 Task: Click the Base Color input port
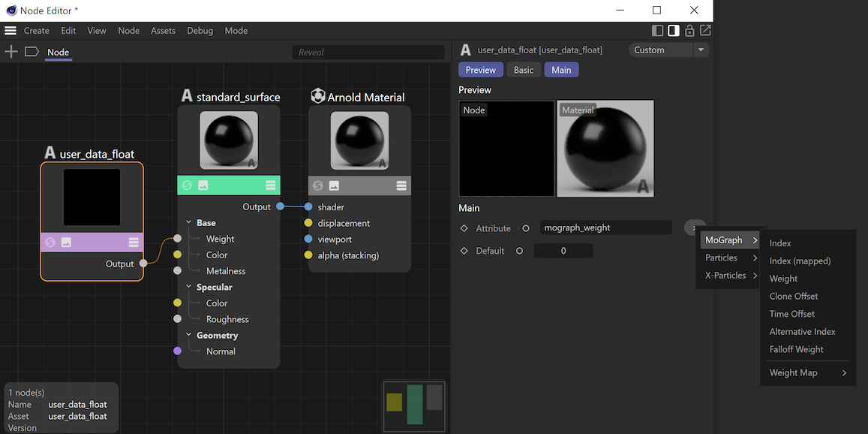[x=177, y=255]
